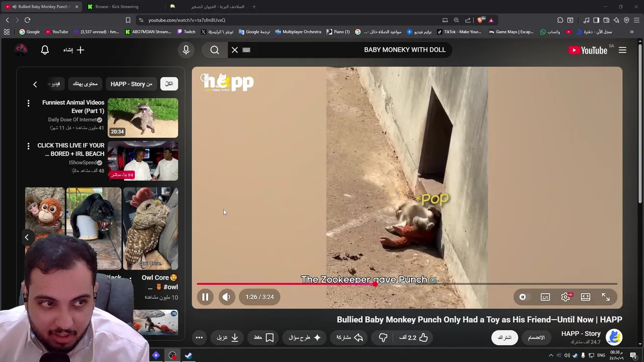644x362 pixels.
Task: Mute the video volume speaker icon
Action: pos(226,297)
